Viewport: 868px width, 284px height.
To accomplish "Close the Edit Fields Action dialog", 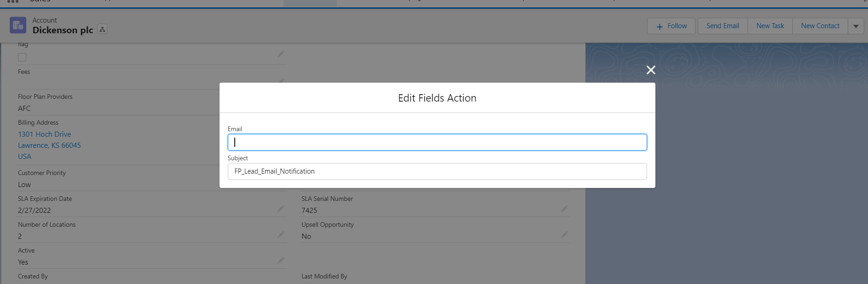I will [x=651, y=70].
